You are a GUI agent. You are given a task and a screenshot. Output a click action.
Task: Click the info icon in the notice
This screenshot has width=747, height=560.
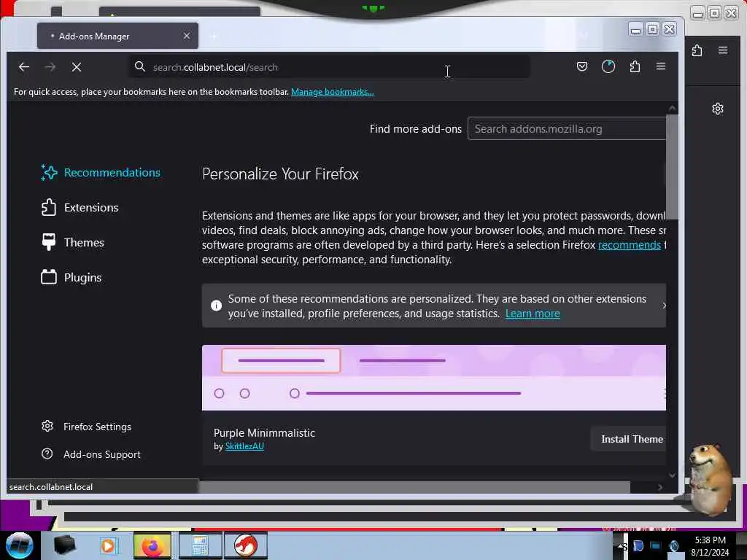216,306
